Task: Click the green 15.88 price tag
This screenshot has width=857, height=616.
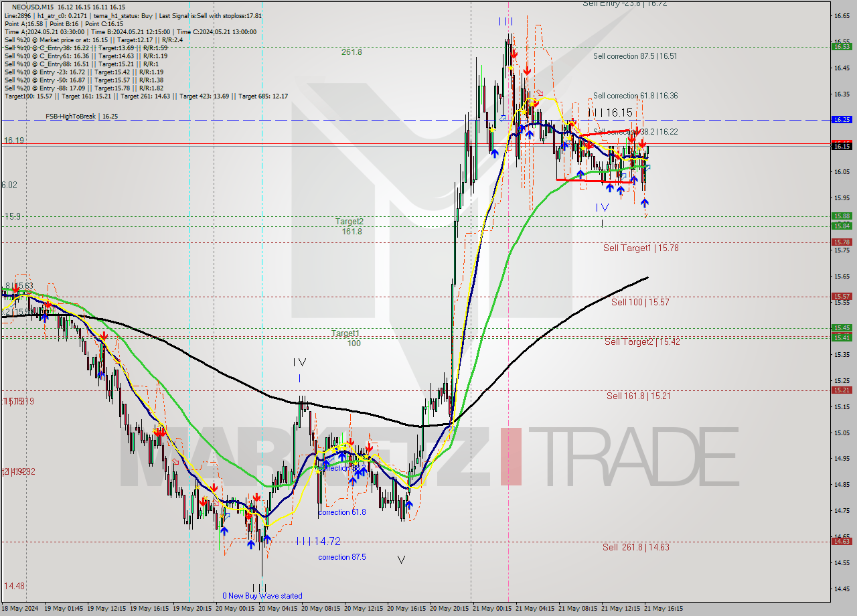Action: point(841,216)
